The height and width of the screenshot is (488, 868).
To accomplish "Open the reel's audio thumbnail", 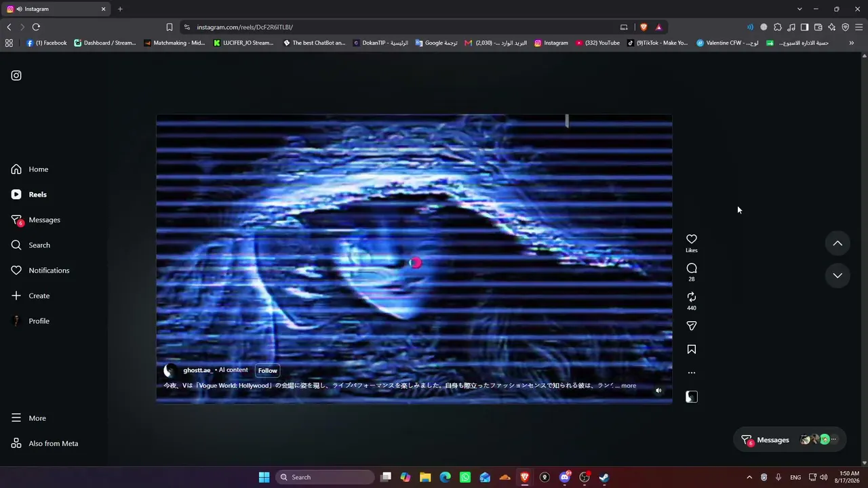I will point(692,397).
